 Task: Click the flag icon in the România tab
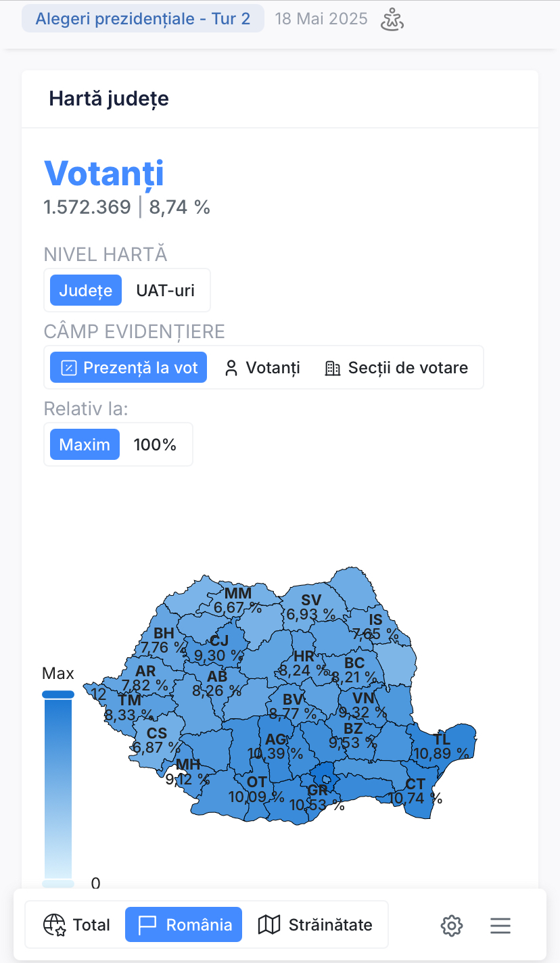(x=147, y=924)
